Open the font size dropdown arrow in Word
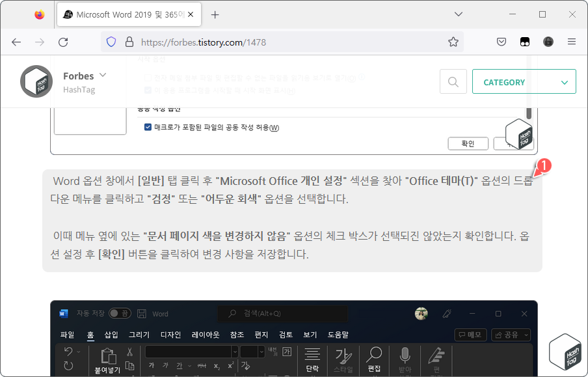Screen dimensions: 588x377 [x=261, y=352]
